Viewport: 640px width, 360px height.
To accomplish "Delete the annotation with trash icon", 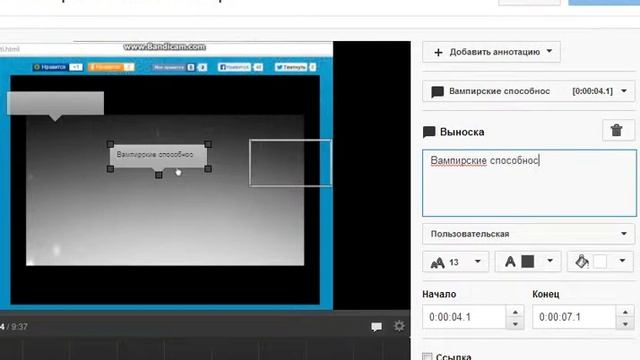I will coord(618,131).
